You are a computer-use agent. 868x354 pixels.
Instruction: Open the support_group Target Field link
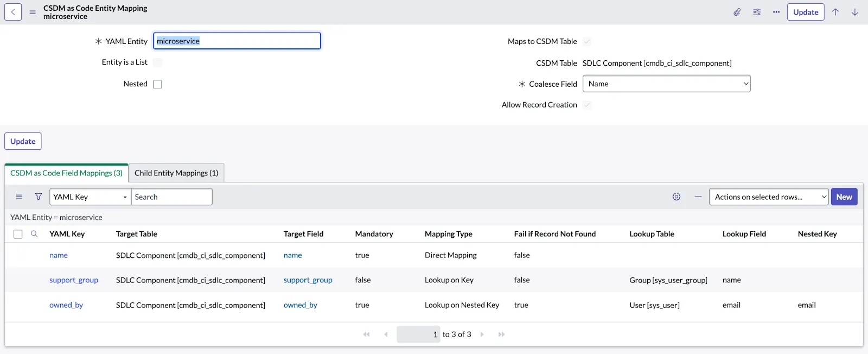tap(308, 280)
